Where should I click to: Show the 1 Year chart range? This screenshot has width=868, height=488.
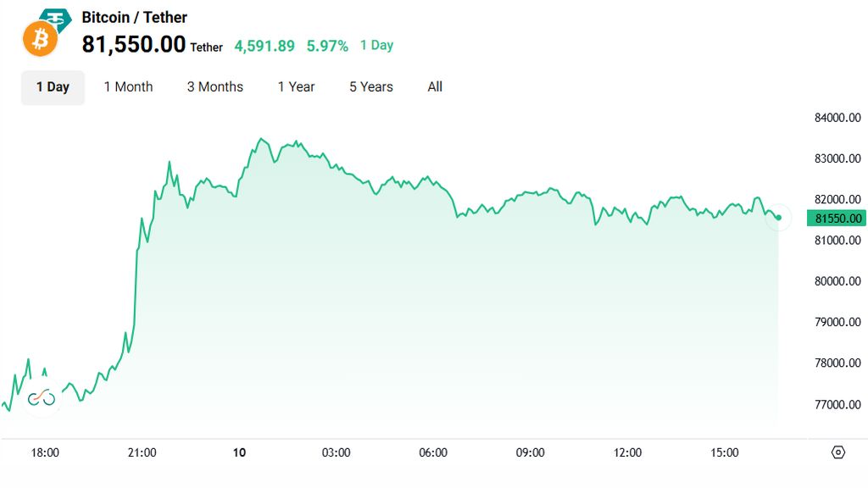pyautogui.click(x=296, y=87)
